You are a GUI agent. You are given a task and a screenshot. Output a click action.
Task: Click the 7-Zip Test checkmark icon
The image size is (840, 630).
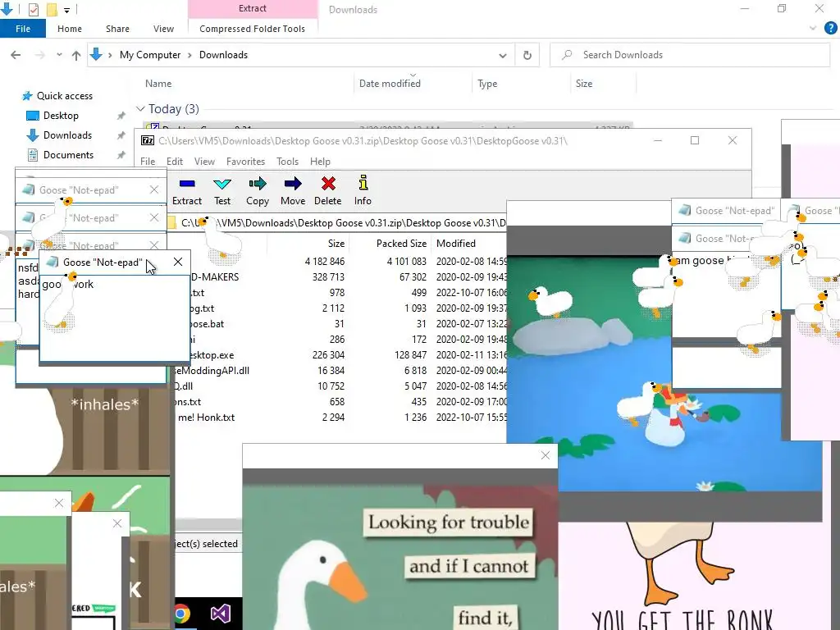(x=222, y=184)
